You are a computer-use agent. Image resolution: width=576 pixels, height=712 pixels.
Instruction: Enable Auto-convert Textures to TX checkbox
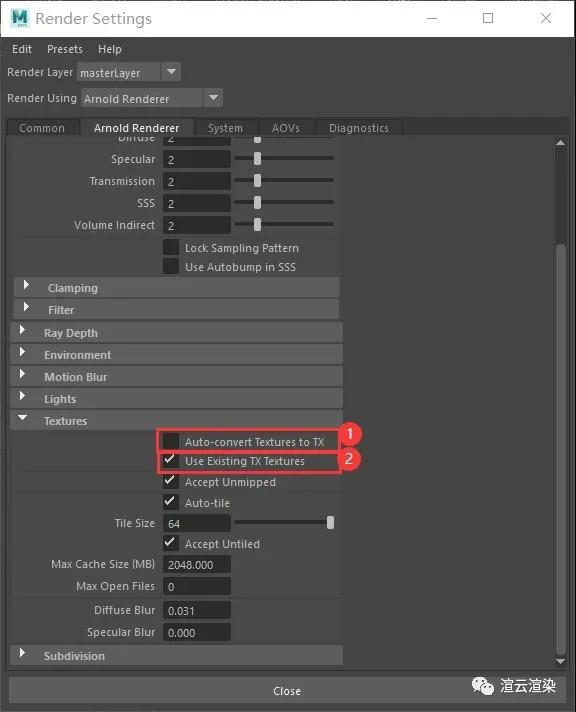171,441
